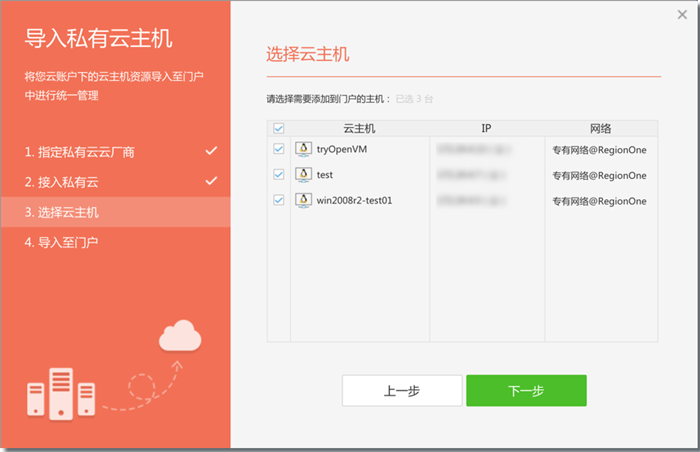The height and width of the screenshot is (452, 700).
Task: Click the checkmark beside step 1 指定私有云厂商
Action: point(211,151)
